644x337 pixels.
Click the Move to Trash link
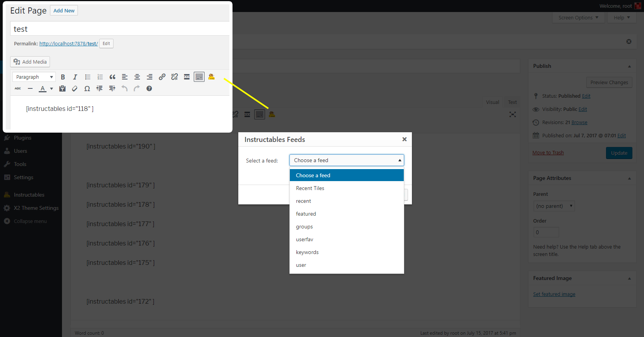(x=548, y=153)
